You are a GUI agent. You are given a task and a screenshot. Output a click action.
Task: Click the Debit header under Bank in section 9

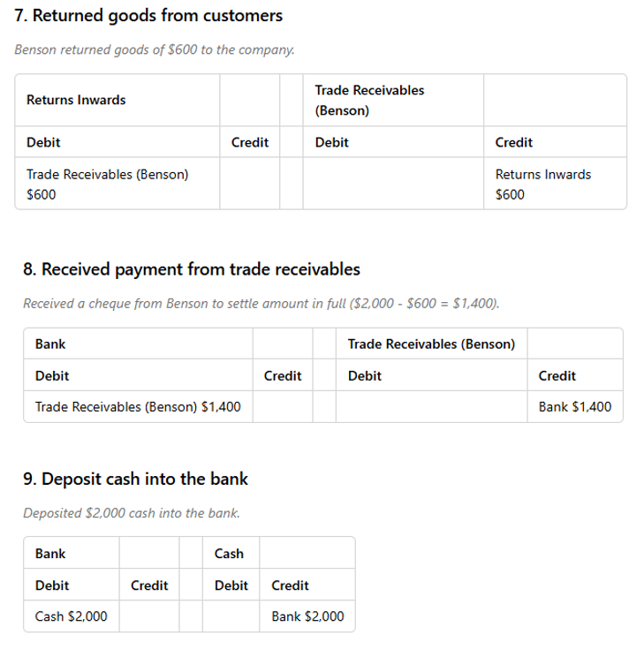click(x=52, y=585)
